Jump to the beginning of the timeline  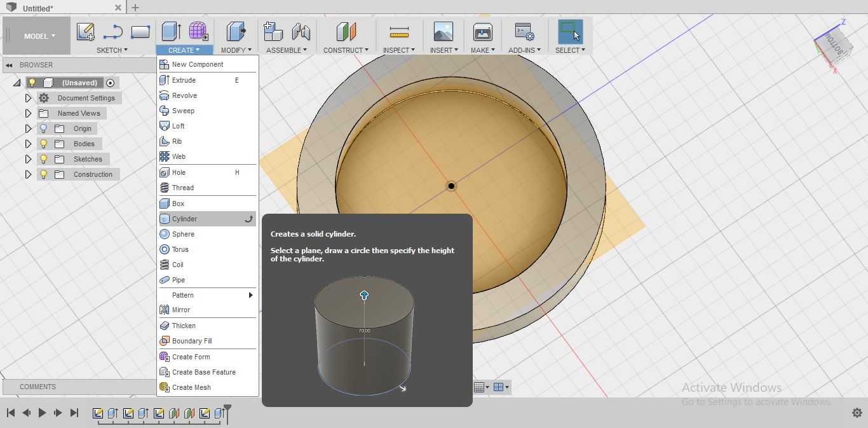[x=11, y=413]
